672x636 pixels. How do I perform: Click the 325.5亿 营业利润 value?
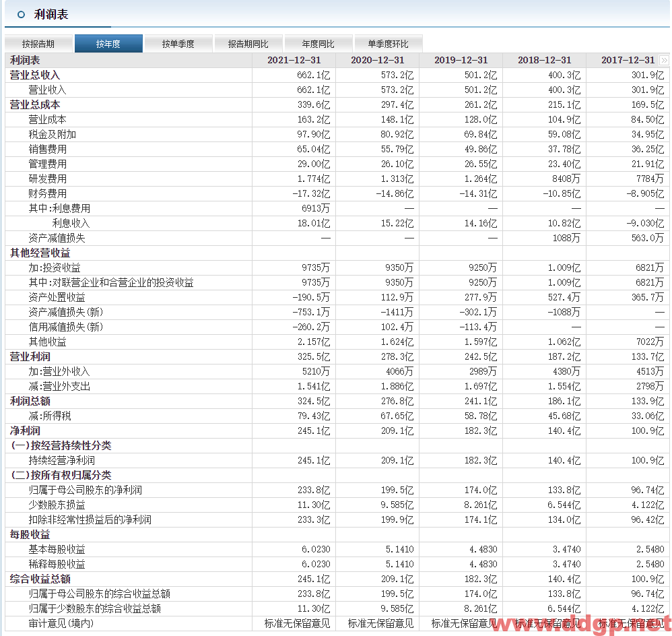click(x=314, y=357)
